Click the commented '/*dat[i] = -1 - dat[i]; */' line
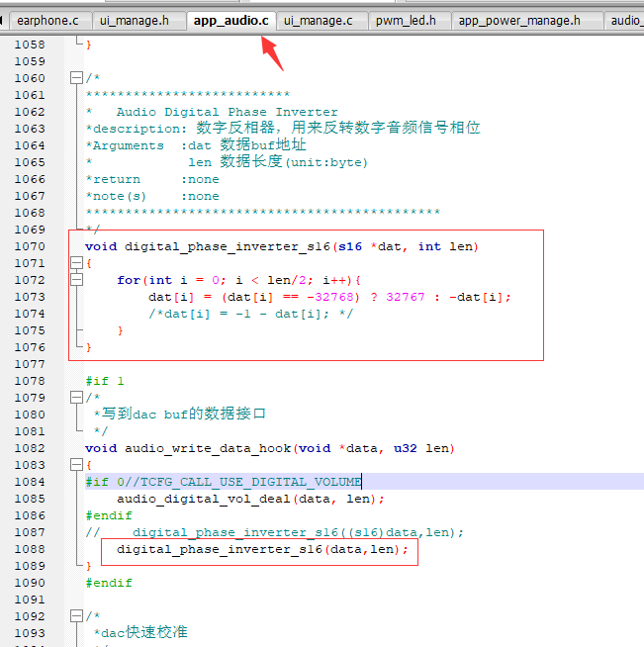This screenshot has width=644, height=647. pyautogui.click(x=251, y=314)
